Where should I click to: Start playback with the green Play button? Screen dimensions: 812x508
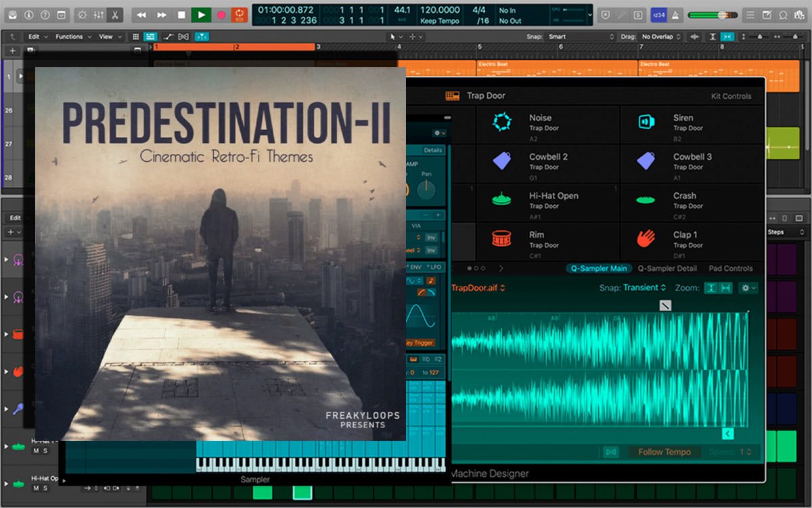point(201,14)
